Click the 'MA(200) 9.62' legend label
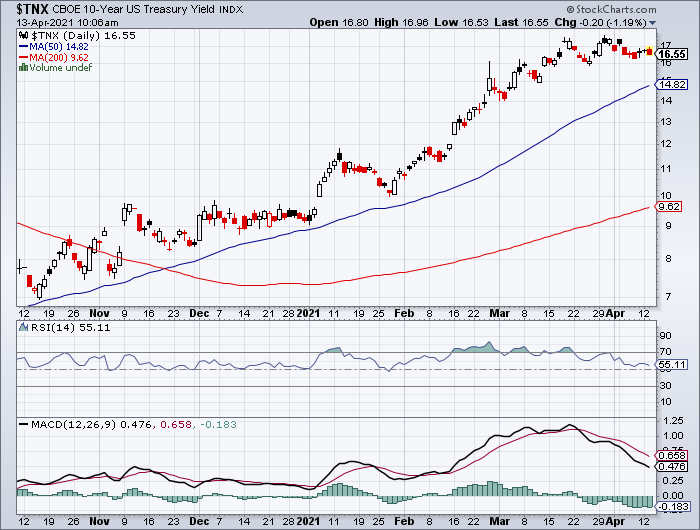 (x=58, y=58)
